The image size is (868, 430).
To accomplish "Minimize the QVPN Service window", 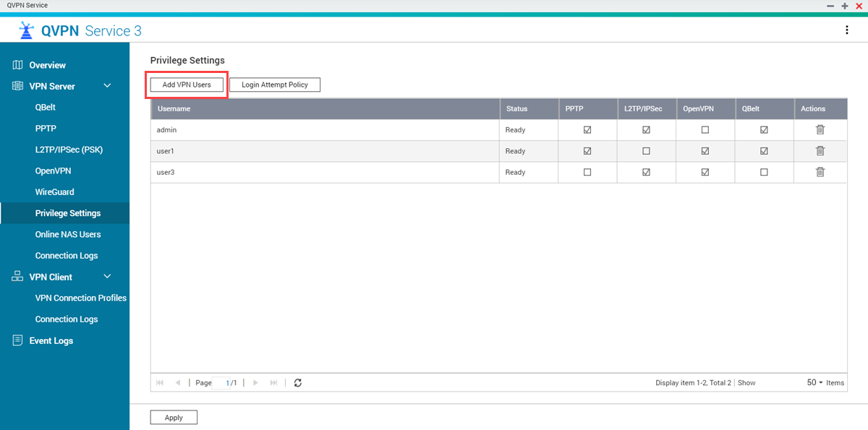I will click(x=830, y=5).
